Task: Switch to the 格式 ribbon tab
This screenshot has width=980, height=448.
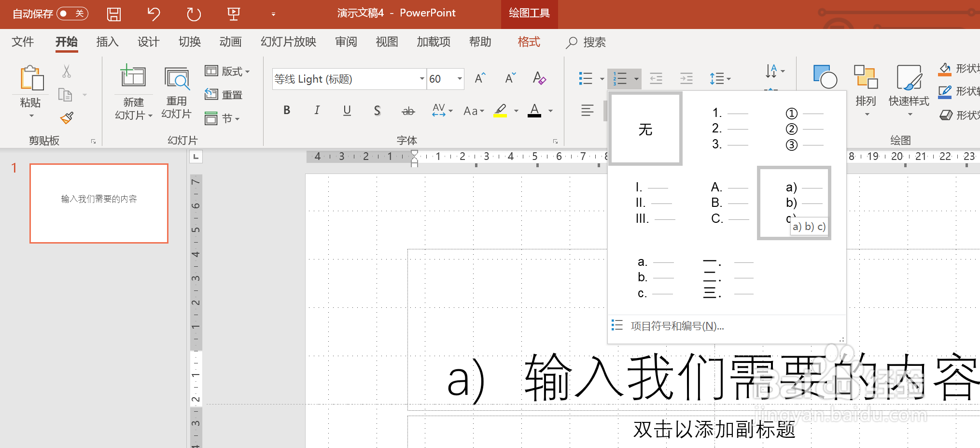Action: (529, 42)
